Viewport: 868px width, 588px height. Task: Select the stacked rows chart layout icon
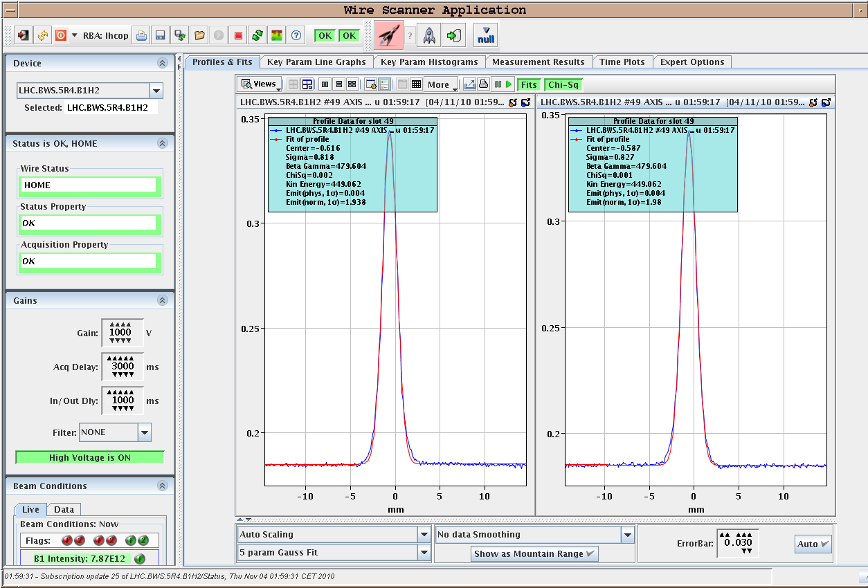pyautogui.click(x=338, y=84)
